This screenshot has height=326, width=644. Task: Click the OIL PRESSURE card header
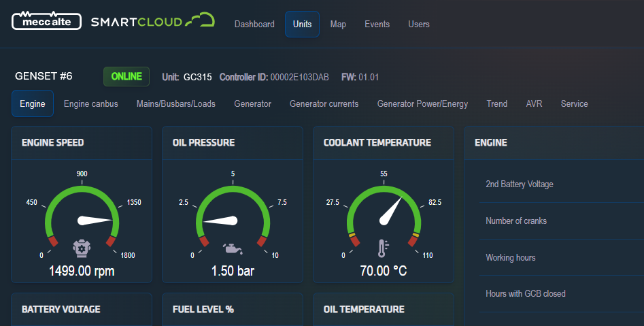pyautogui.click(x=233, y=143)
